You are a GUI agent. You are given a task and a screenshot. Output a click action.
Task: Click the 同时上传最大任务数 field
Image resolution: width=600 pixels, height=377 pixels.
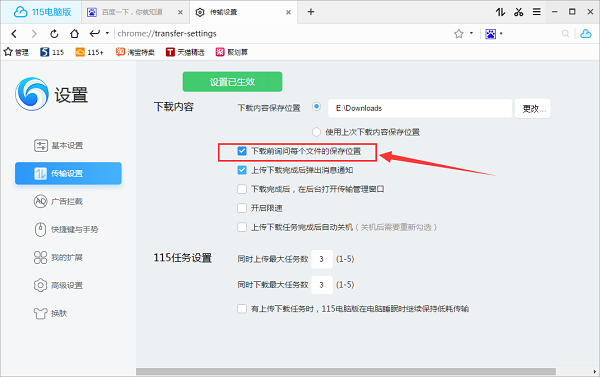322,259
